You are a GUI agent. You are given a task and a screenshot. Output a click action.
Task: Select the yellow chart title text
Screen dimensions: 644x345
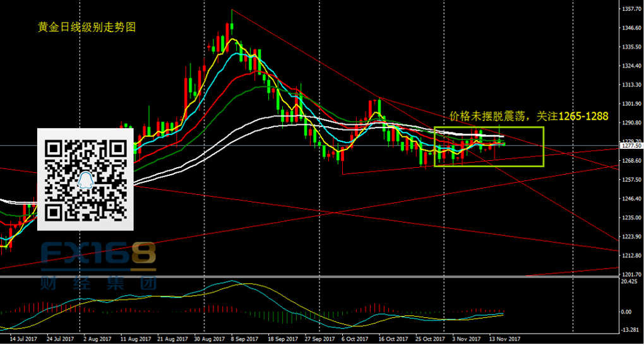[x=87, y=28]
